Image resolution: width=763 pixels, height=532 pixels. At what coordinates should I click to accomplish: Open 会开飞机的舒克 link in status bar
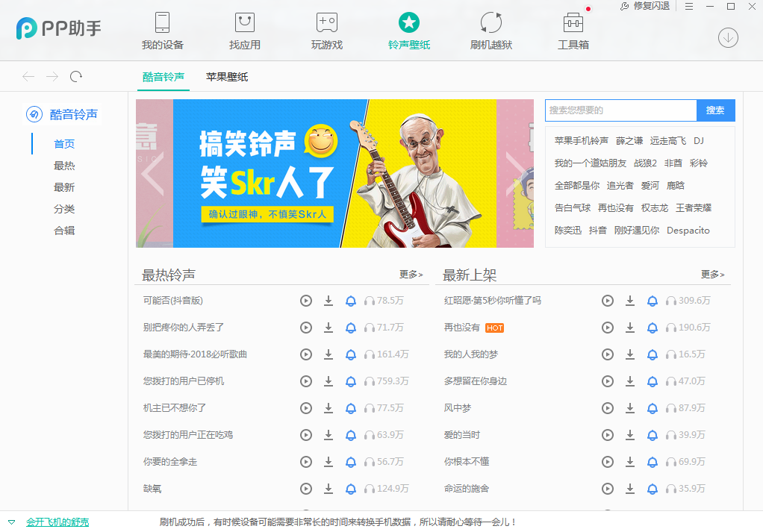pos(57,522)
